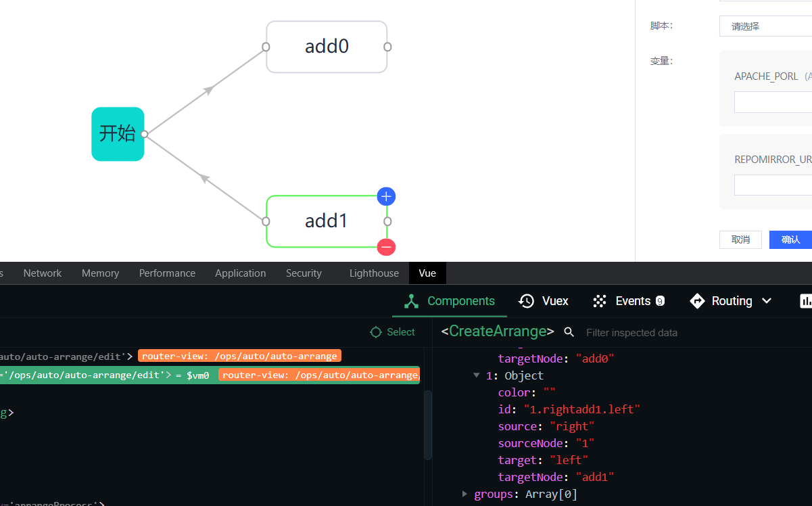
Task: Click the arrow on the add0 connection line
Action: 210,89
